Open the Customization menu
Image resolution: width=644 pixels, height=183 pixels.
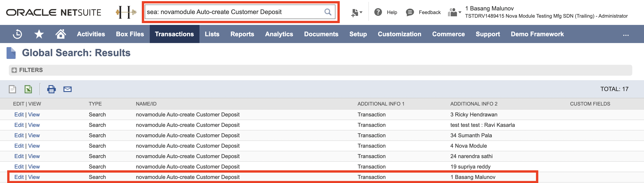coord(400,34)
